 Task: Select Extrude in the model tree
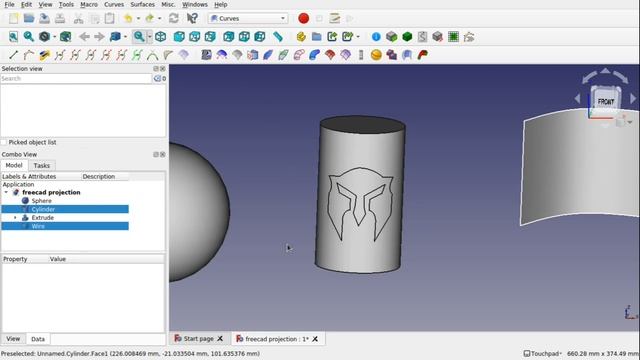coord(42,218)
